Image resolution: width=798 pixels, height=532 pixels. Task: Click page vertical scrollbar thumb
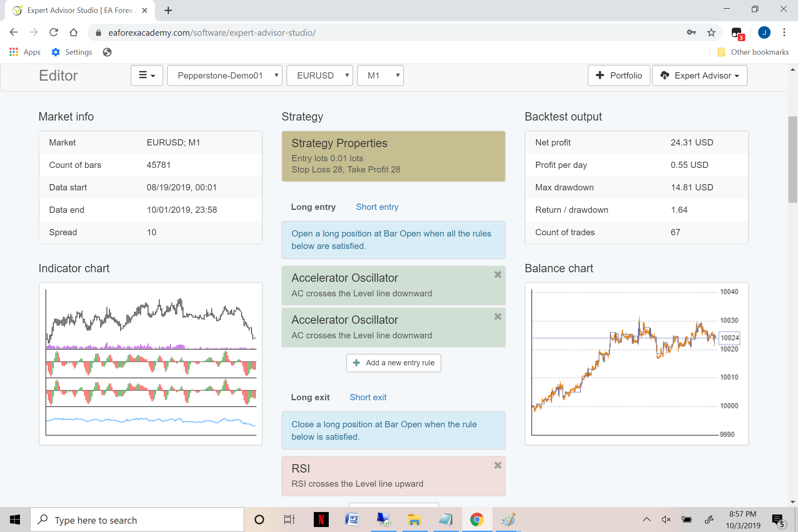pos(793,160)
